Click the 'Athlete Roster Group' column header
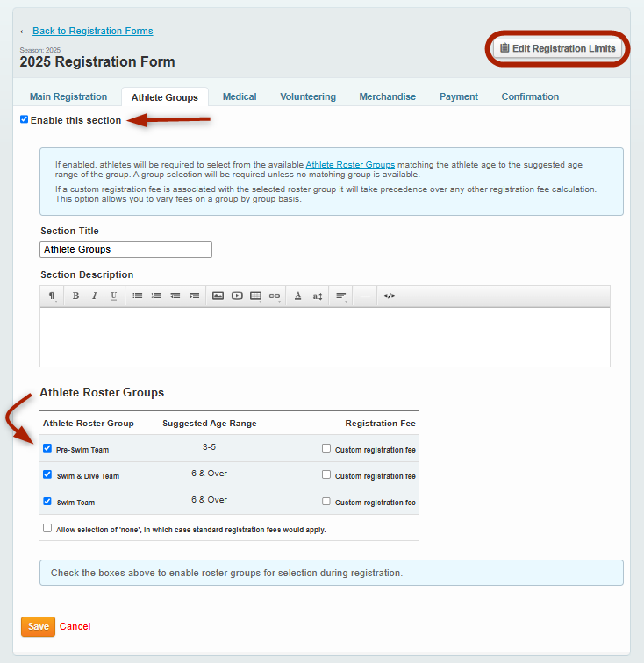Image resolution: width=644 pixels, height=663 pixels. [89, 424]
